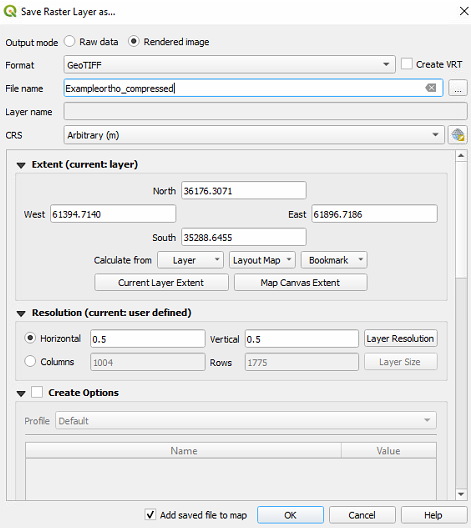Image resolution: width=471 pixels, height=528 pixels.
Task: Select the Columns radio button
Action: (30, 361)
